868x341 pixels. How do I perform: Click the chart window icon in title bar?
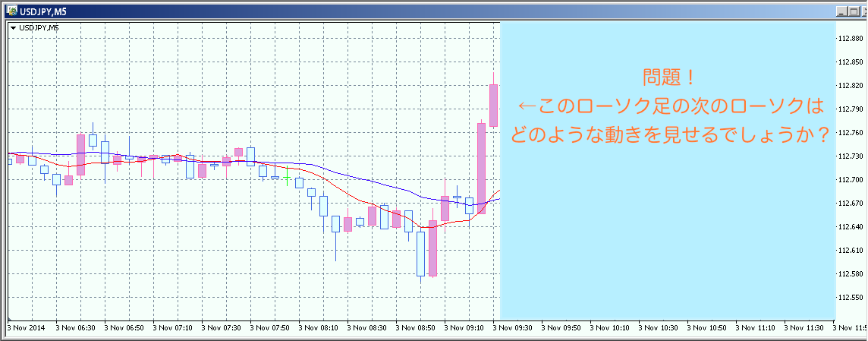click(x=13, y=10)
